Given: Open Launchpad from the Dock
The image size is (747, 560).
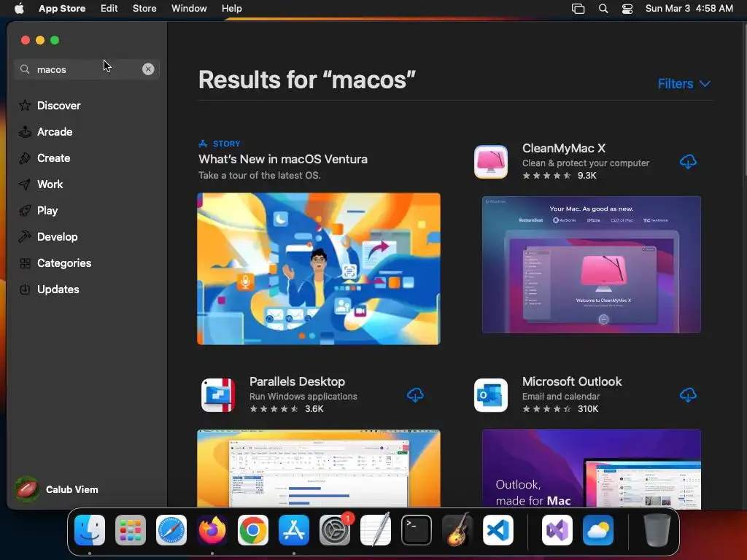Looking at the screenshot, I should 131,530.
